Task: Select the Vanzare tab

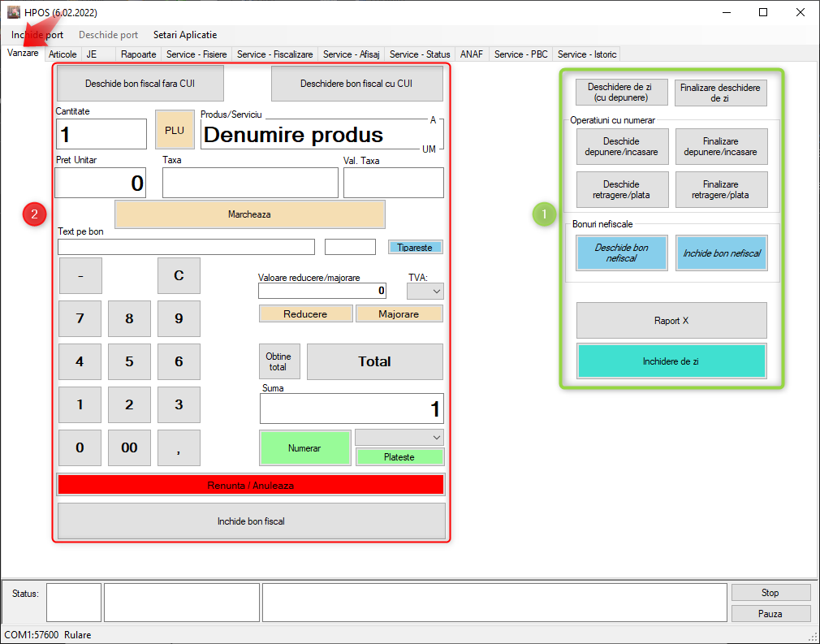Action: pos(23,54)
